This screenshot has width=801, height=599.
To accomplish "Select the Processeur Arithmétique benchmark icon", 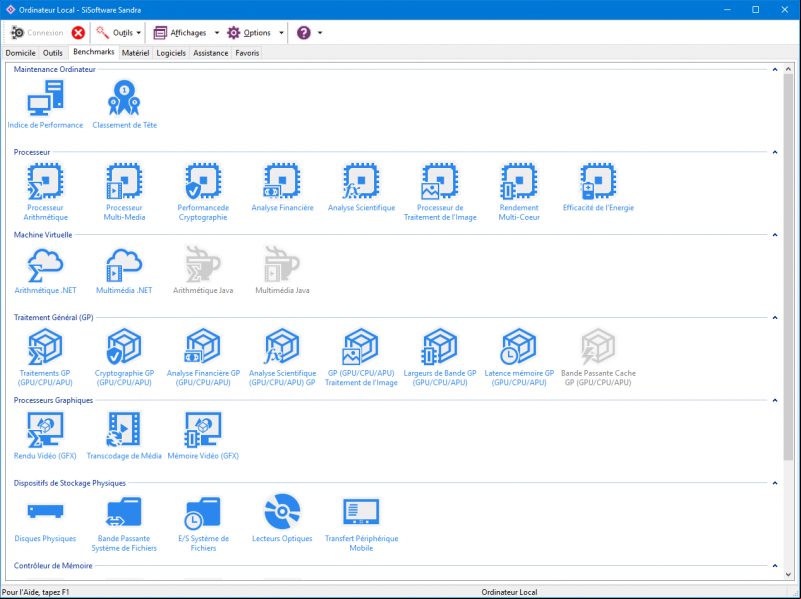I will (x=45, y=192).
